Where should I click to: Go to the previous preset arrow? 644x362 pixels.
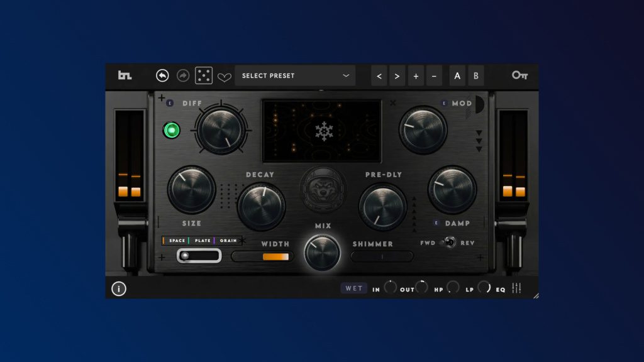click(379, 75)
